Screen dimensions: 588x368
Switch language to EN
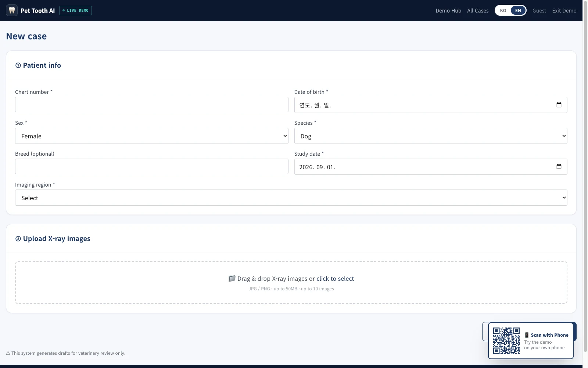pos(518,10)
